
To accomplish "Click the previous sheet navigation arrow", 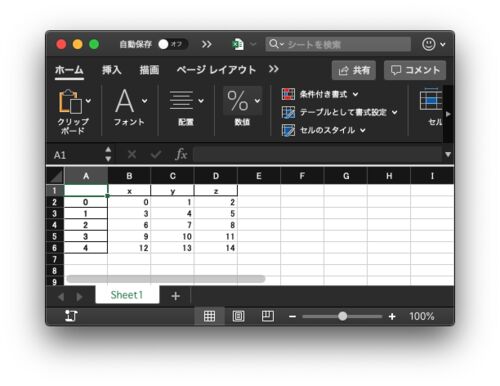I will [x=61, y=297].
